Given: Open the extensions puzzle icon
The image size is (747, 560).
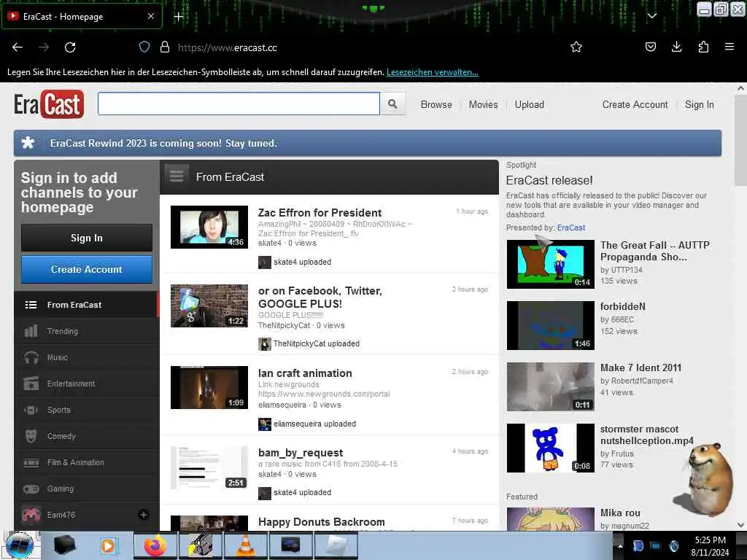Looking at the screenshot, I should (703, 47).
